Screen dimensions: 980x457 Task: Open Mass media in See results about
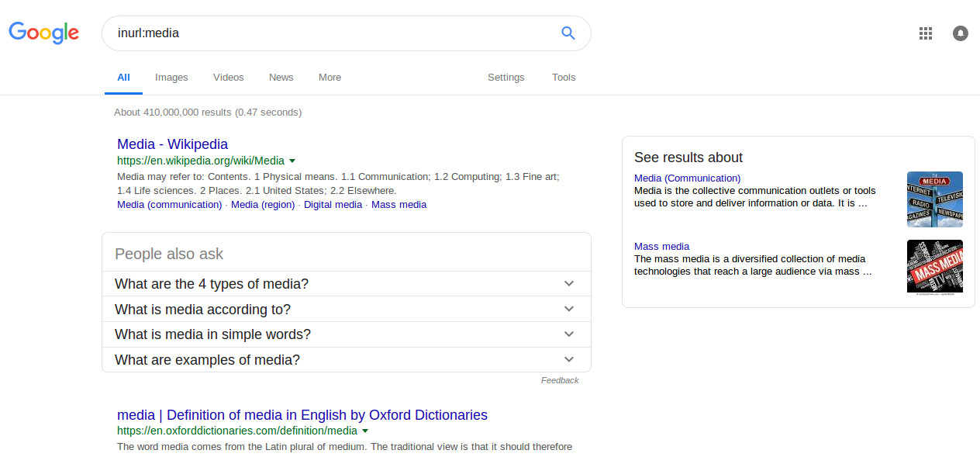pos(661,247)
